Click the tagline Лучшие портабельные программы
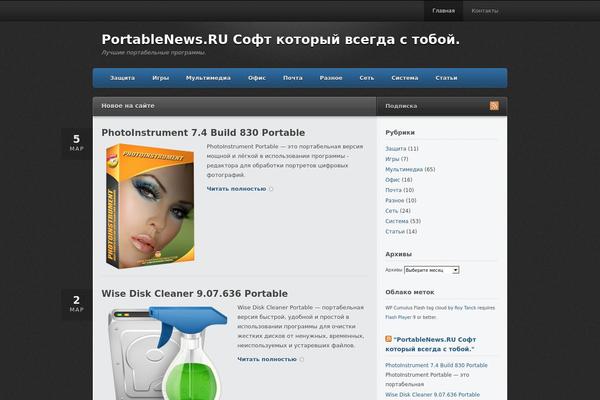 154,52
